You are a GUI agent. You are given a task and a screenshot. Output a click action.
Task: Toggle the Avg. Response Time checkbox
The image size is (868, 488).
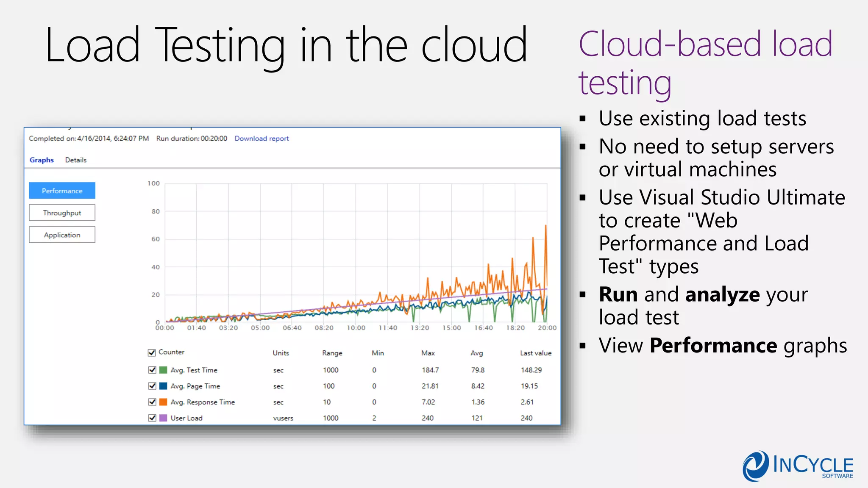pos(152,402)
